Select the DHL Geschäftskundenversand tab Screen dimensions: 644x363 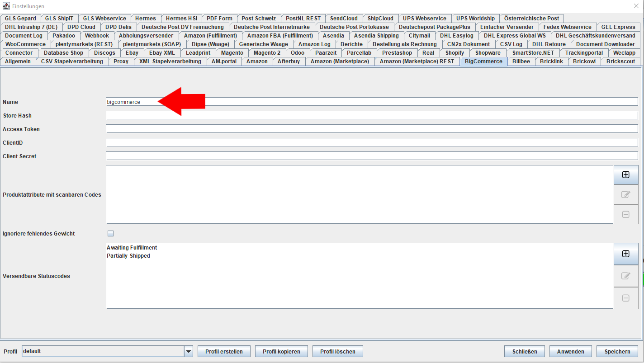pos(596,36)
